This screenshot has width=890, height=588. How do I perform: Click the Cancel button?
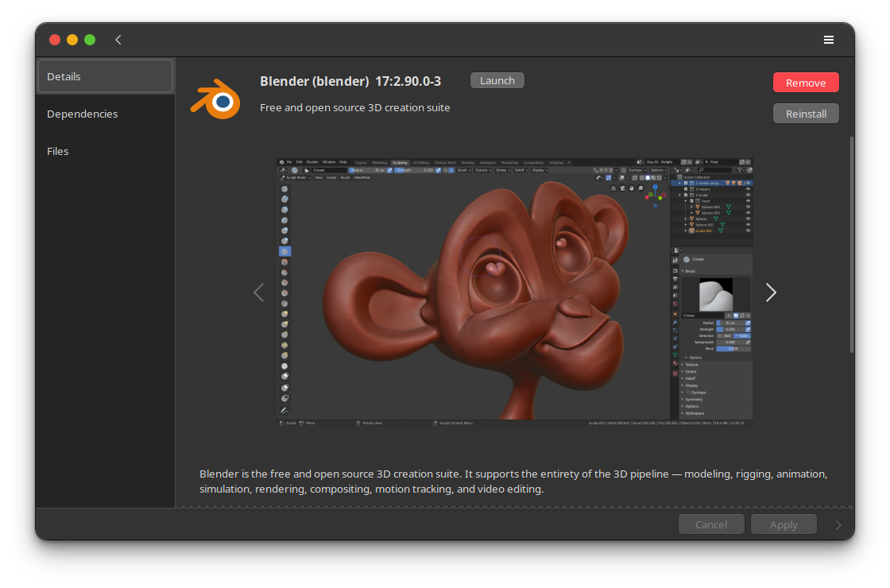click(711, 524)
